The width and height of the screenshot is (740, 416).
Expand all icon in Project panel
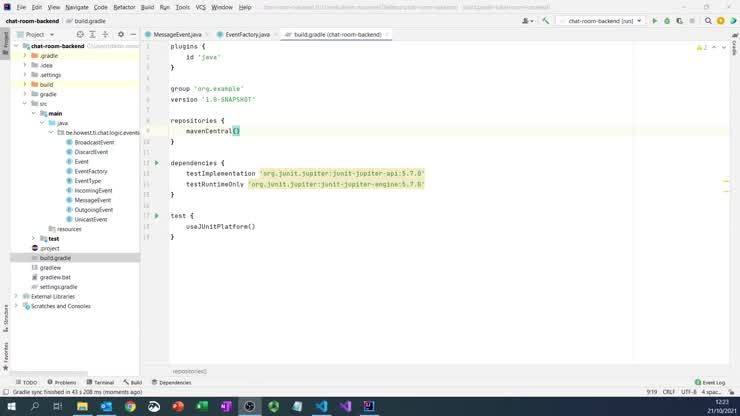pyautogui.click(x=92, y=34)
